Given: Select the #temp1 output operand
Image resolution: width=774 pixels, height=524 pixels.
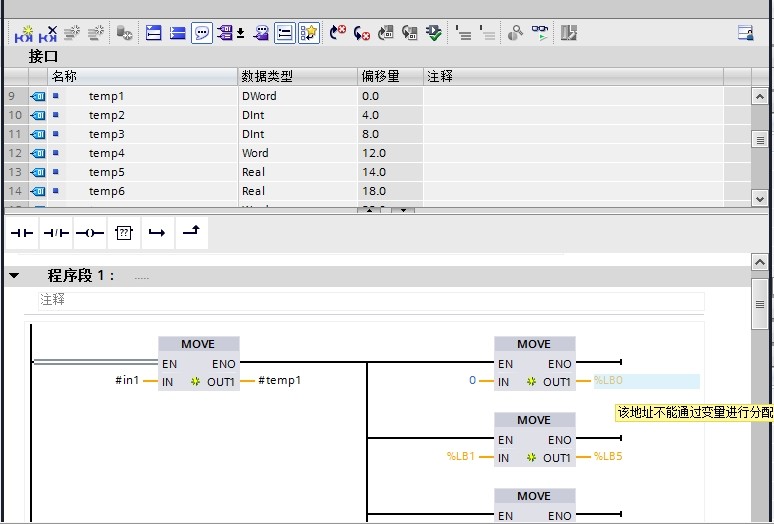Looking at the screenshot, I should 279,380.
